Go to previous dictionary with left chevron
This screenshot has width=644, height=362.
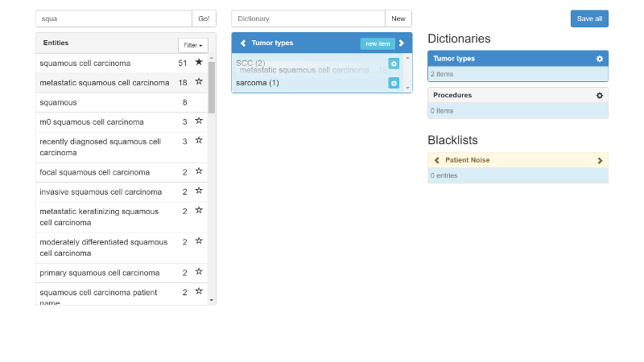(x=243, y=43)
